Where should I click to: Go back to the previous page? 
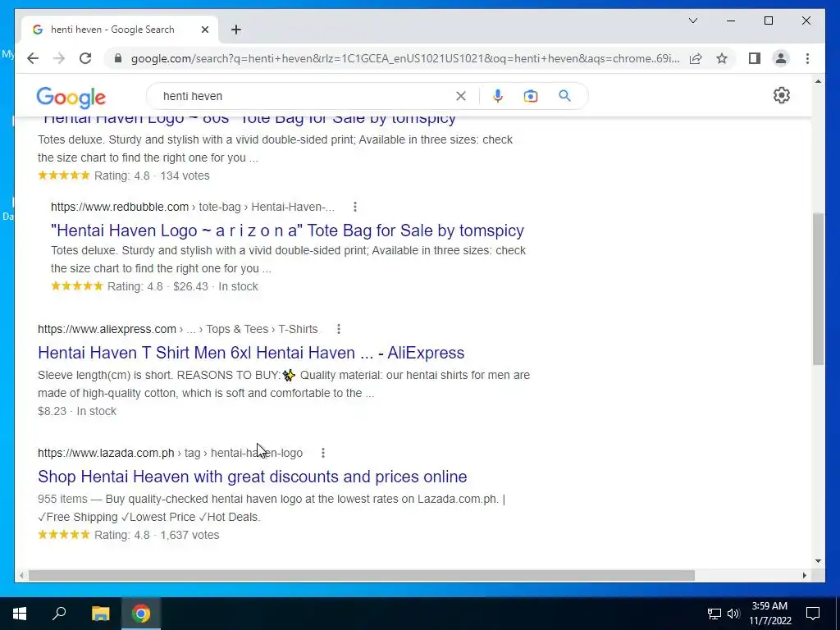[x=33, y=58]
